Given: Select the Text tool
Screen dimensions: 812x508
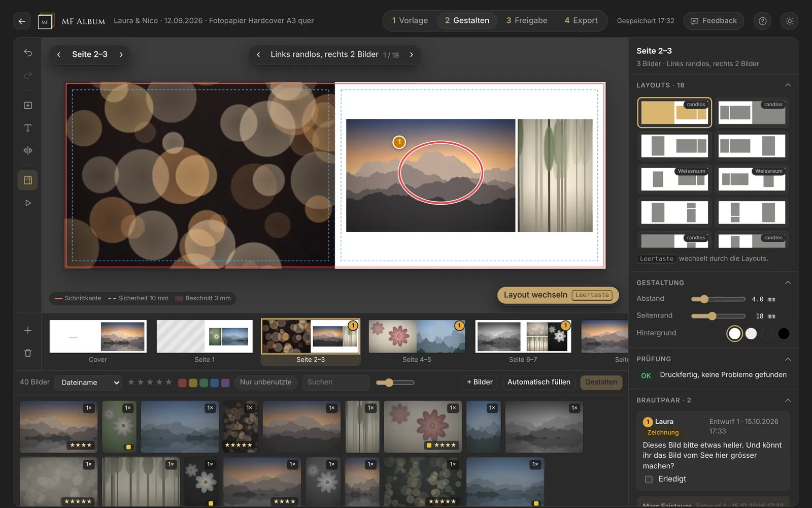Looking at the screenshot, I should tap(28, 128).
